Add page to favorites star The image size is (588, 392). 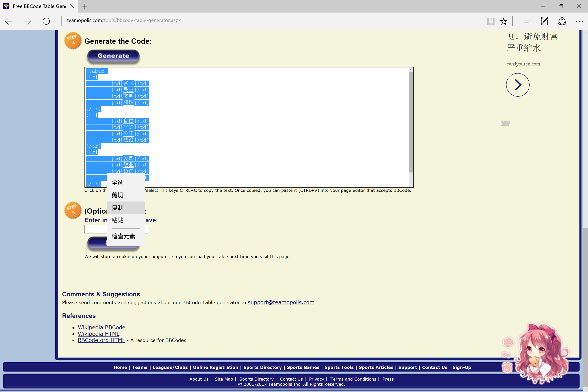point(504,21)
